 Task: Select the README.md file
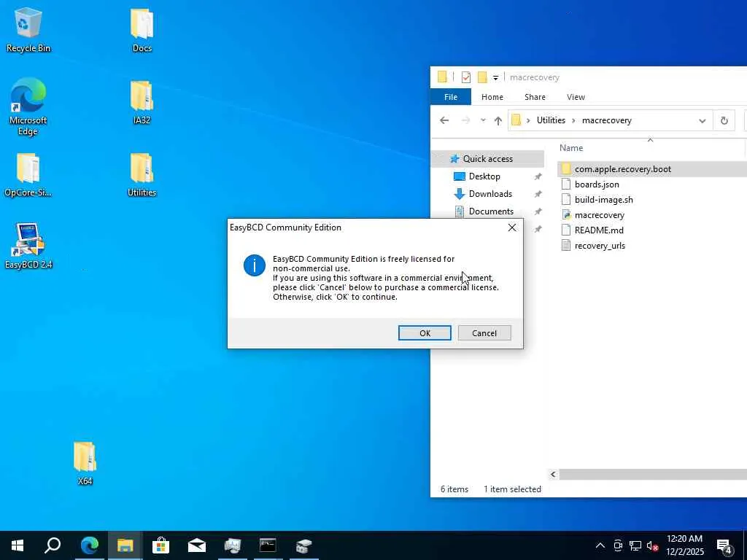pyautogui.click(x=592, y=230)
